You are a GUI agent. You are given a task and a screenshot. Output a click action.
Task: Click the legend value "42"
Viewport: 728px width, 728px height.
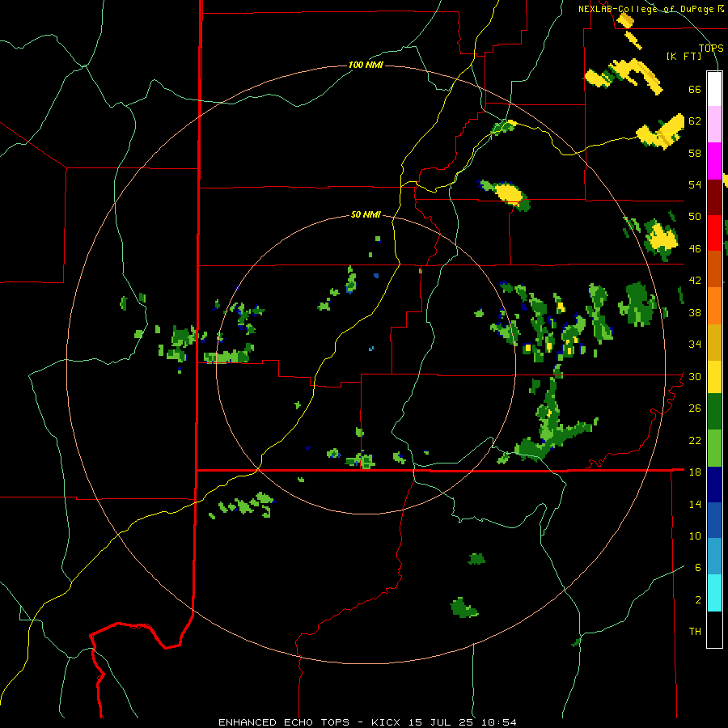(x=695, y=281)
